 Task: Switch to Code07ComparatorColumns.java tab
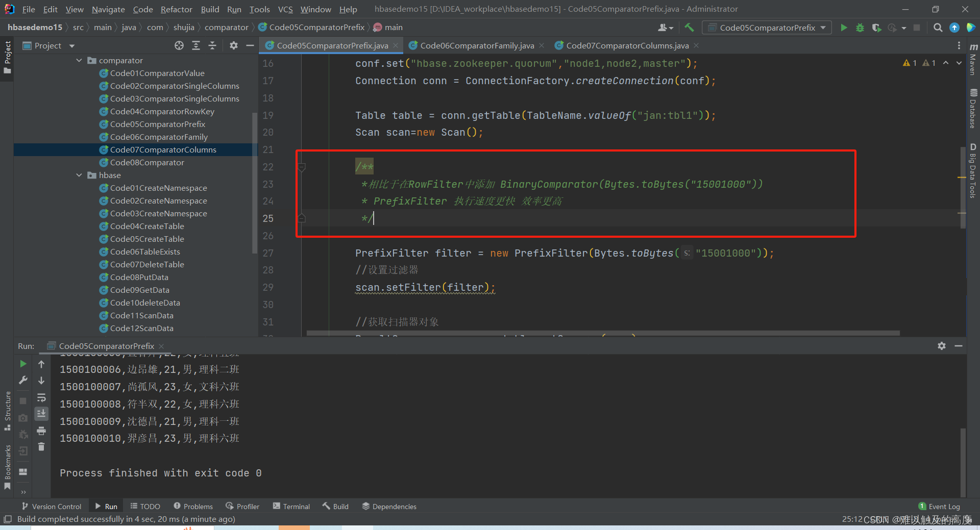coord(627,45)
